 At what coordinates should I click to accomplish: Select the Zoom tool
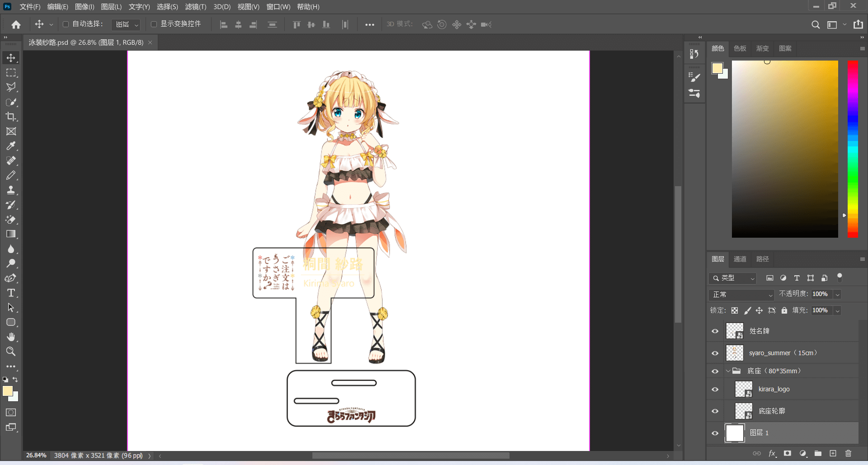point(11,352)
